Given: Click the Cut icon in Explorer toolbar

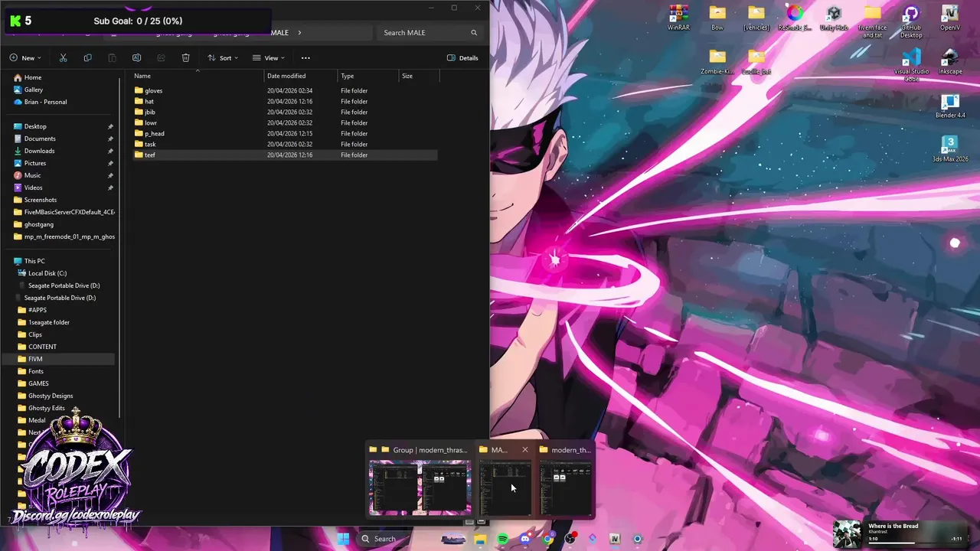Looking at the screenshot, I should point(63,57).
